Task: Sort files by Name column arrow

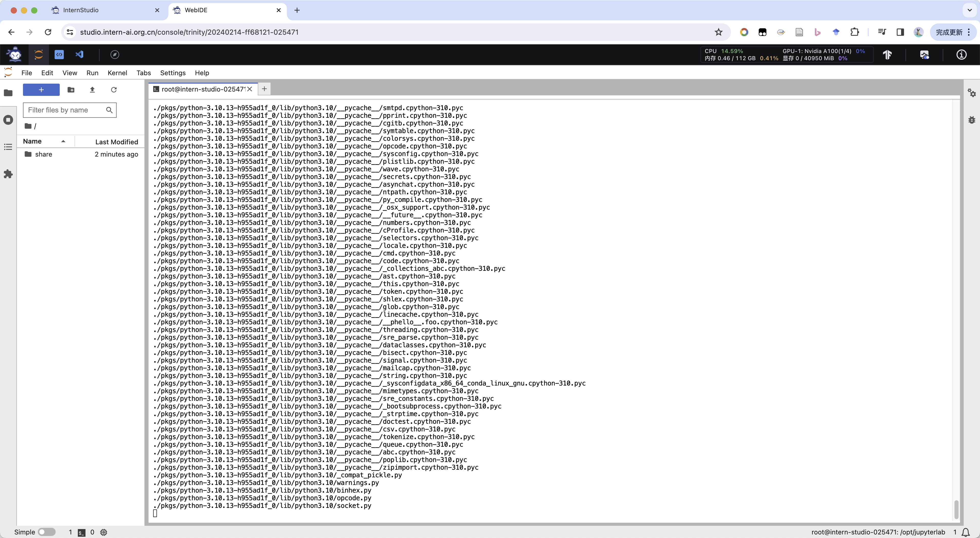Action: [x=63, y=142]
